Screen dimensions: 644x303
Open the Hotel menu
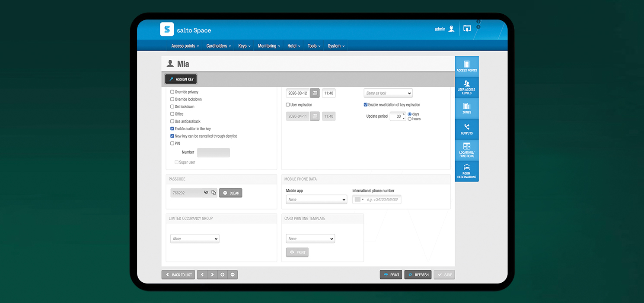click(294, 46)
